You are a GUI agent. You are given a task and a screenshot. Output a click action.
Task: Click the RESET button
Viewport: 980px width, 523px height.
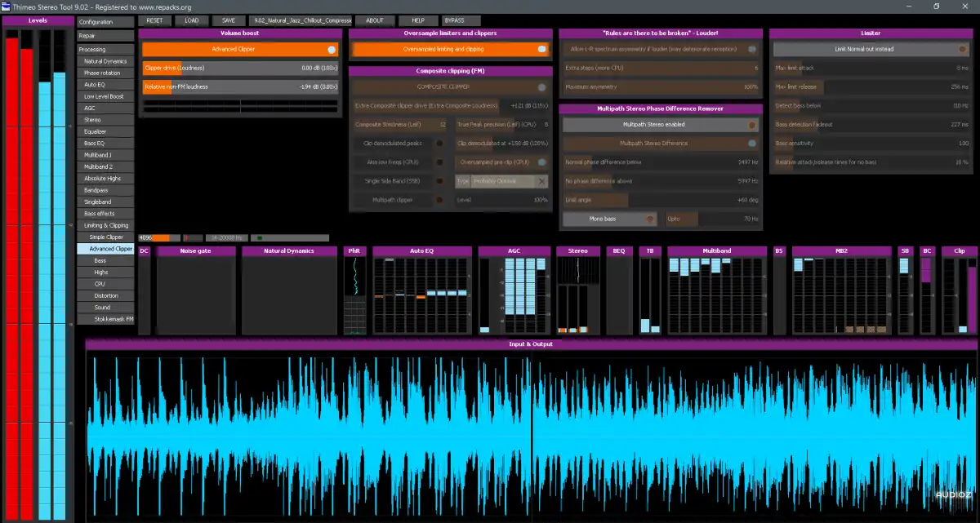(x=154, y=20)
